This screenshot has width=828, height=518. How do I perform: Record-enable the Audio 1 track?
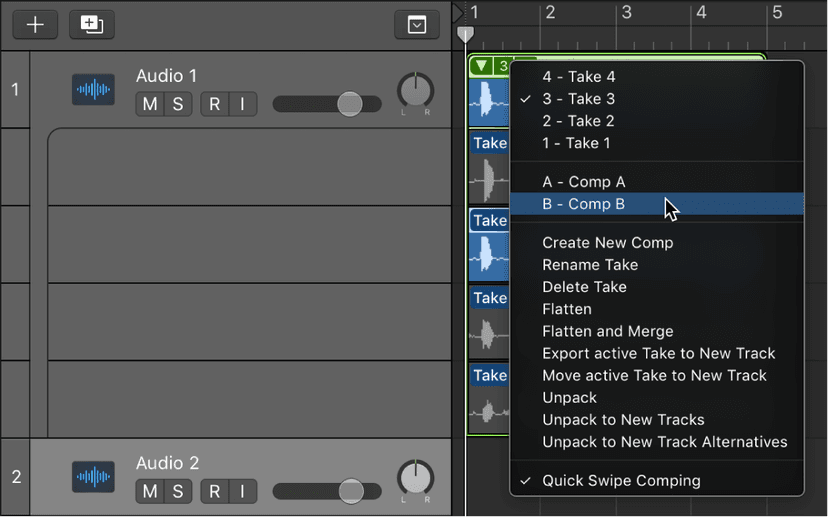[x=214, y=104]
